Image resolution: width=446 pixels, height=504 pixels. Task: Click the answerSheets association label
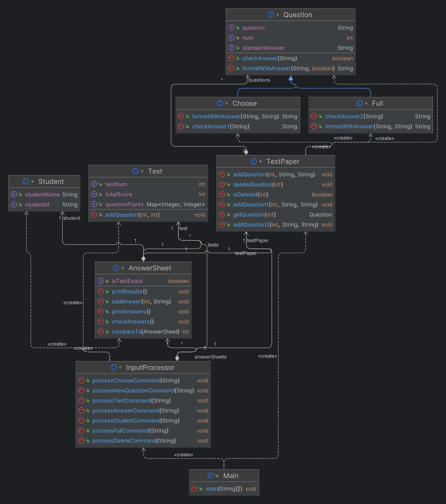click(211, 357)
